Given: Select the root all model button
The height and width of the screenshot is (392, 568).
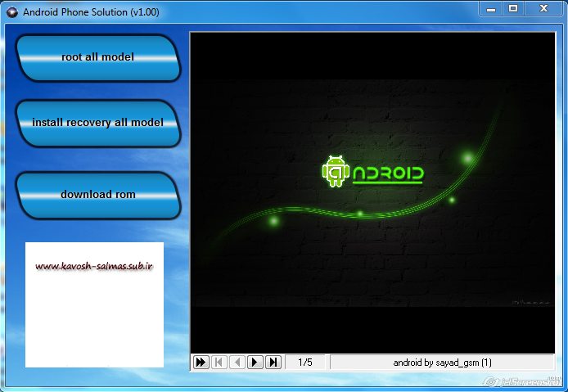Looking at the screenshot, I should (x=98, y=58).
